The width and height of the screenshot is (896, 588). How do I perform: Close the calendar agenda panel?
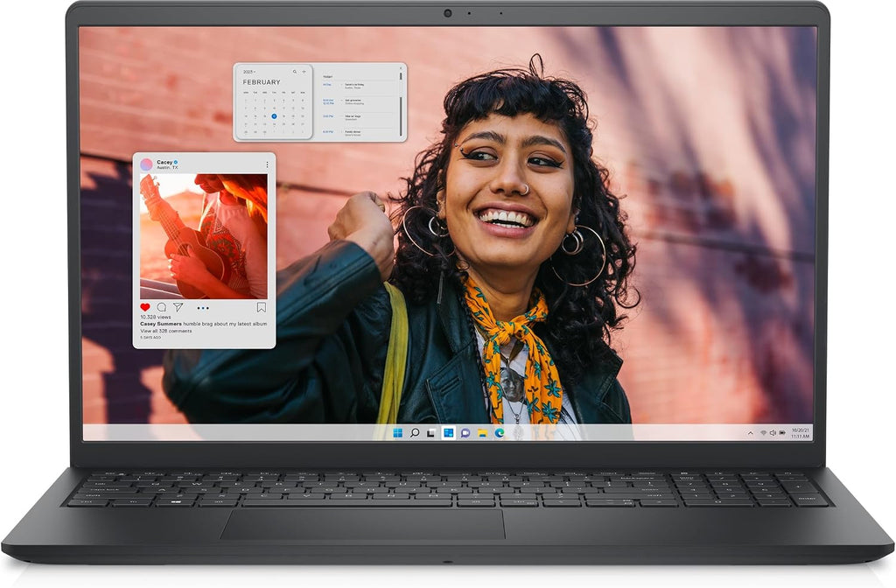click(401, 67)
